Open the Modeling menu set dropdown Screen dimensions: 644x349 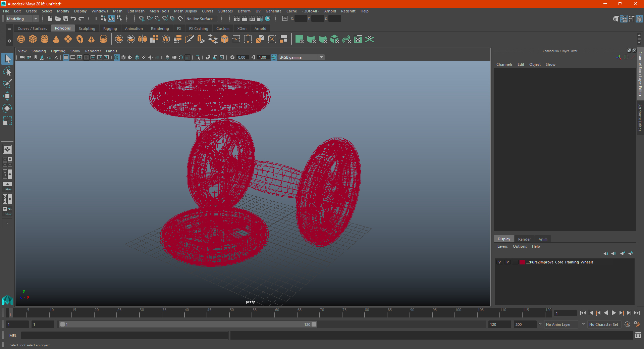22,19
